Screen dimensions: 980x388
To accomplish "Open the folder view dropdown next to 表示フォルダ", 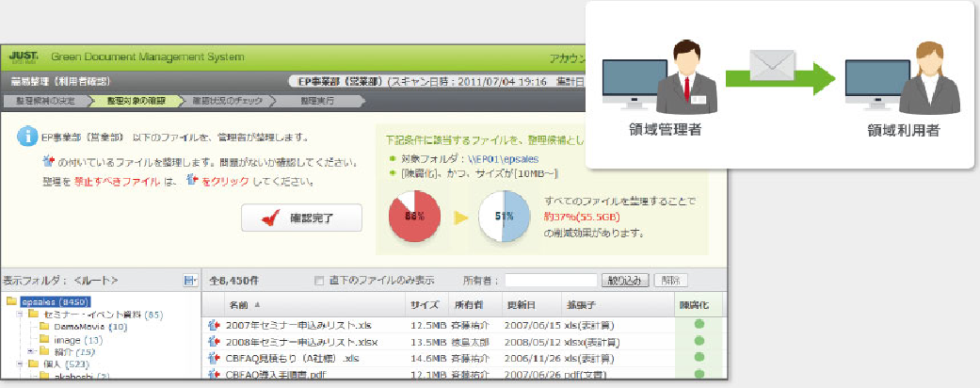I will click(190, 281).
